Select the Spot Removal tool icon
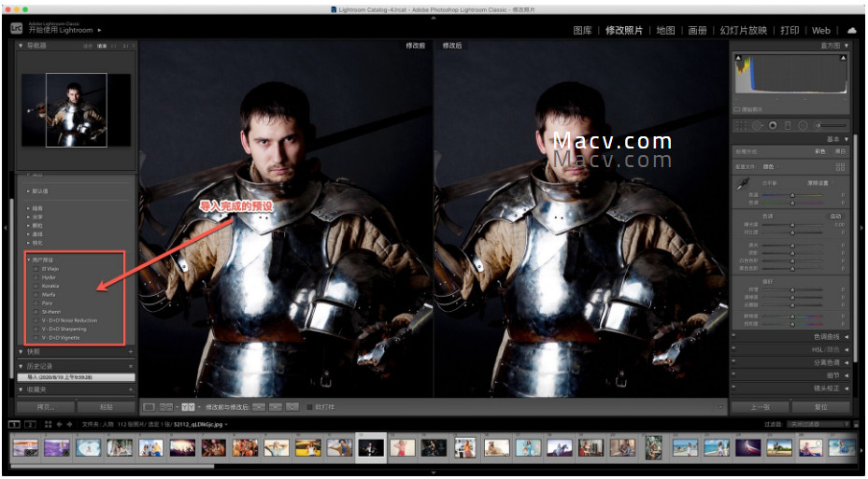Image resolution: width=868 pixels, height=479 pixels. coord(757,125)
